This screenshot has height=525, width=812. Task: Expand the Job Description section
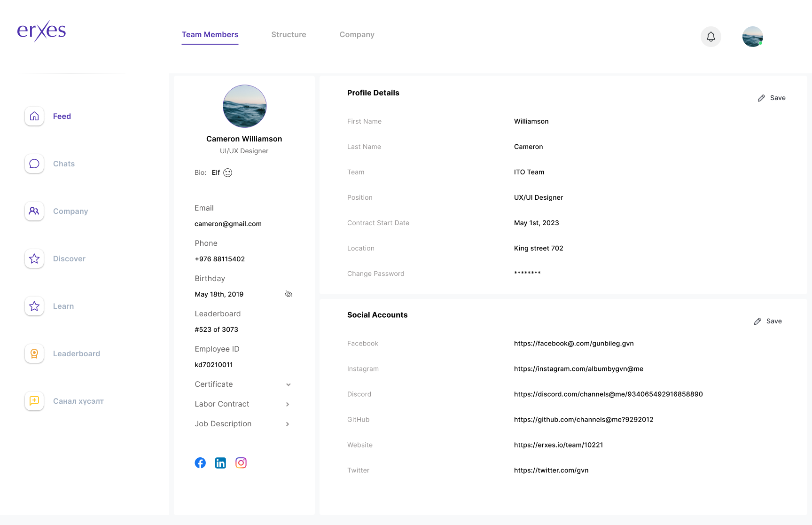click(x=288, y=424)
